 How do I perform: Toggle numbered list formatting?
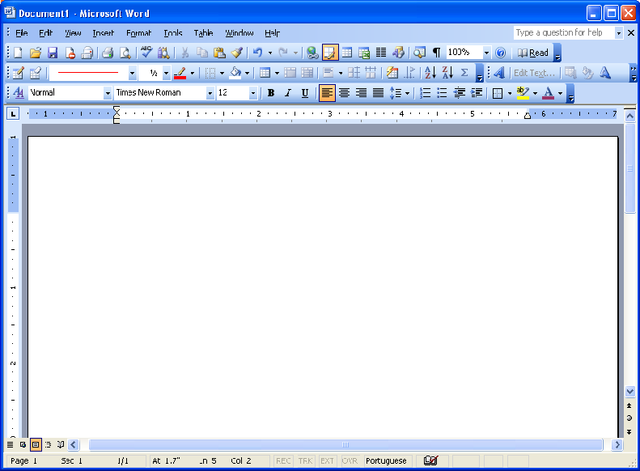point(425,93)
